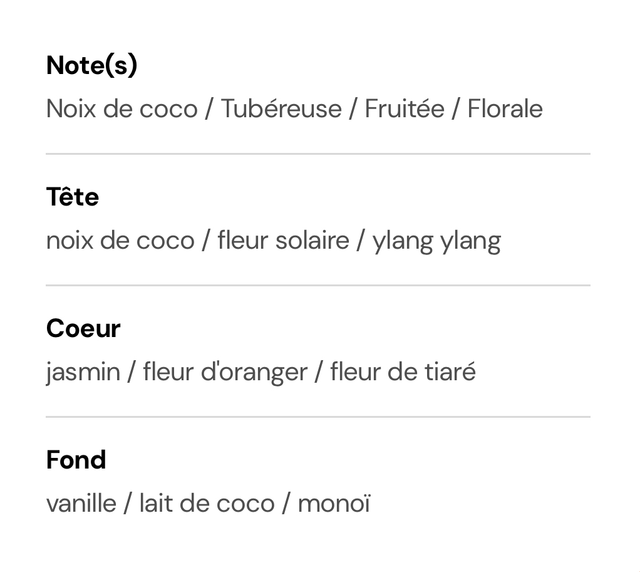
Task: Select Noix de coco under Note(s)
Action: click(x=122, y=109)
